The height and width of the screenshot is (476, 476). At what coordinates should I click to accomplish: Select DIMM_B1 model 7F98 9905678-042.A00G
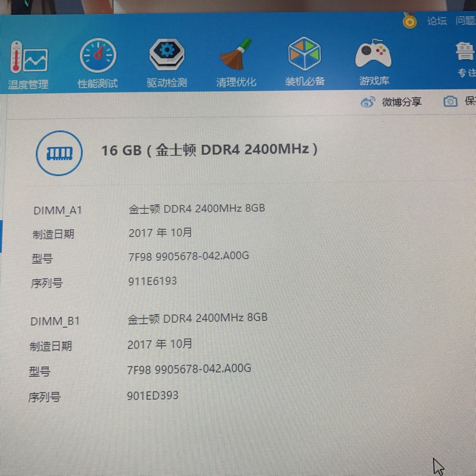click(x=189, y=369)
